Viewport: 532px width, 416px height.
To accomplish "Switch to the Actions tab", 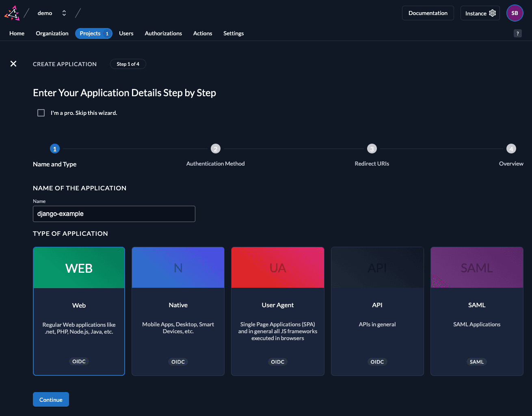I will (203, 33).
